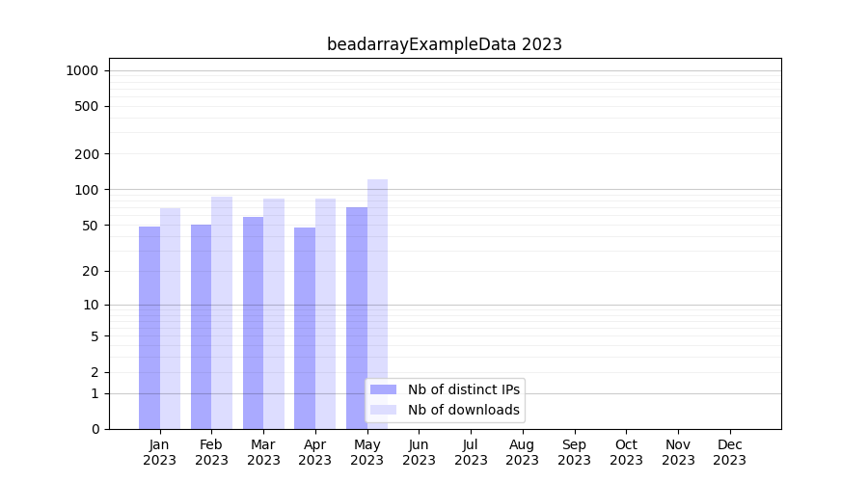Click the January distinct IPs bar
This screenshot has height=482, width=868.
[149, 328]
